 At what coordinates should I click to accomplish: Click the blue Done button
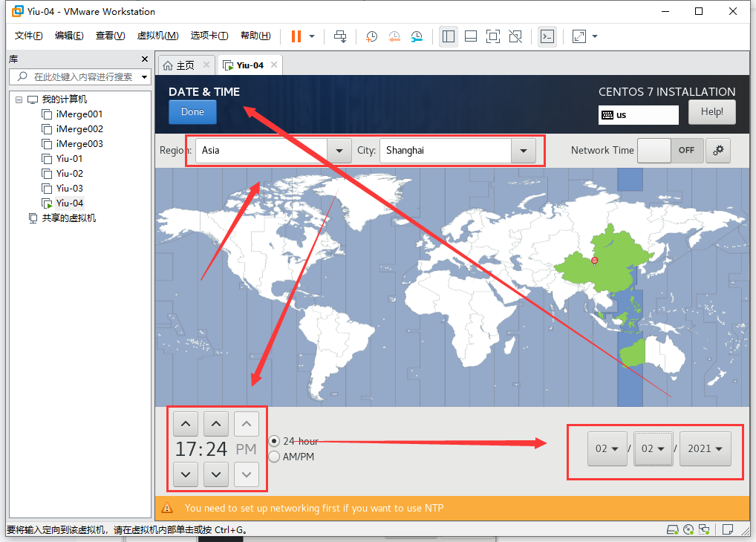[192, 112]
